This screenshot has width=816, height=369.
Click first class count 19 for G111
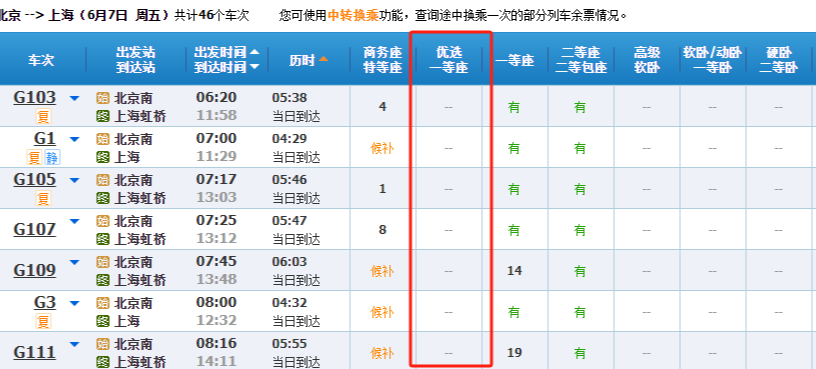click(x=514, y=353)
